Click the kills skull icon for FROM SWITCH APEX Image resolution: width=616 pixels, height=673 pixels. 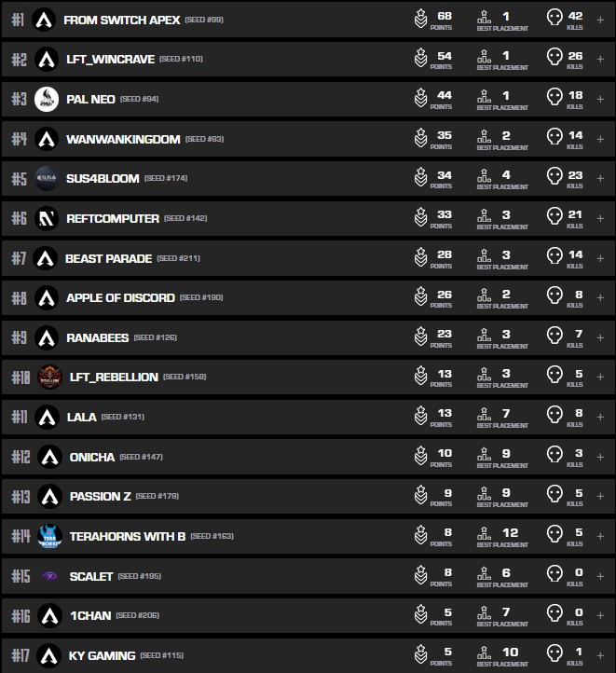[x=554, y=19]
